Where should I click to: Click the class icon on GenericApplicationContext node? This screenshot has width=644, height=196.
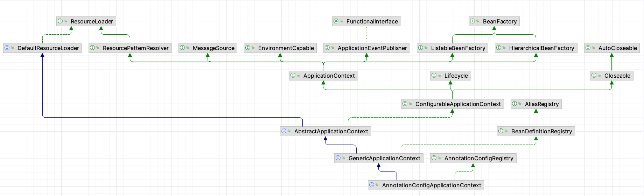click(x=338, y=158)
